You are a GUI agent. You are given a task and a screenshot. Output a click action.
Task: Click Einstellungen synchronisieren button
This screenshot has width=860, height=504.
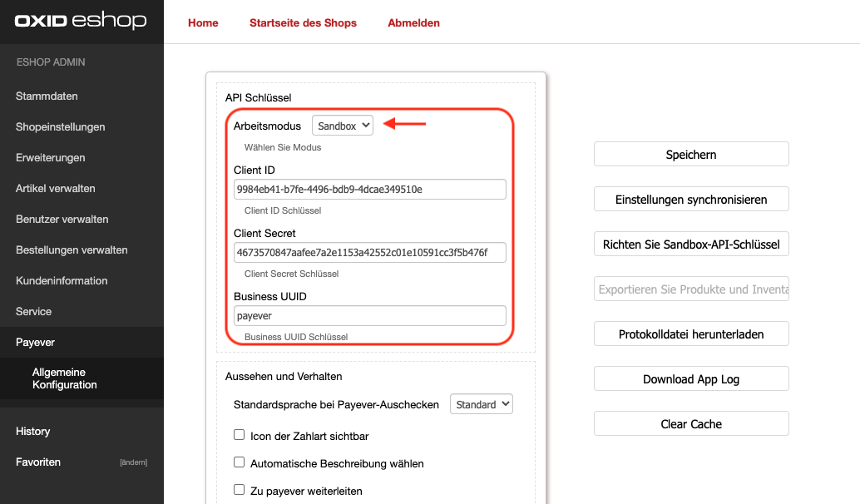pos(691,199)
